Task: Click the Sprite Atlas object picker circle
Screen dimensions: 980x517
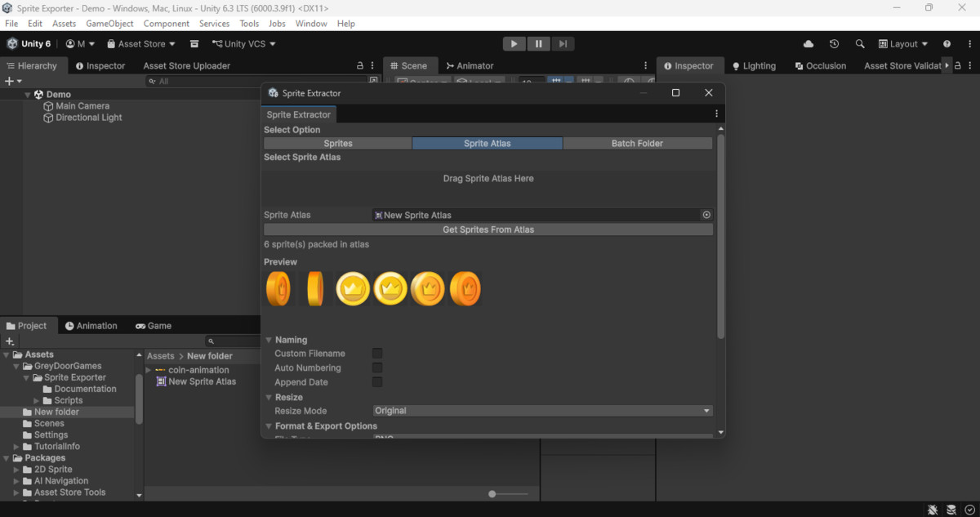Action: [706, 215]
